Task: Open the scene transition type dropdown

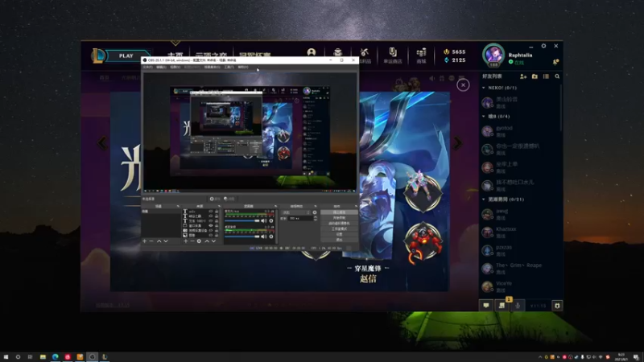Action: pos(296,212)
